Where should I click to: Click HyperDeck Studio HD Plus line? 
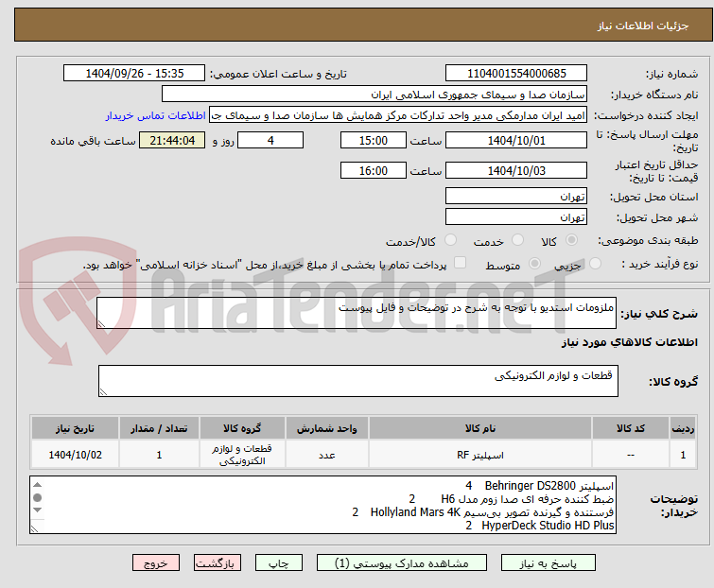[540, 526]
